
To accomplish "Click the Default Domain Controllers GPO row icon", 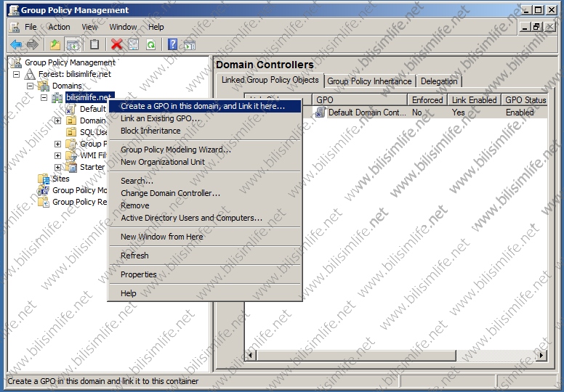I will (x=320, y=113).
